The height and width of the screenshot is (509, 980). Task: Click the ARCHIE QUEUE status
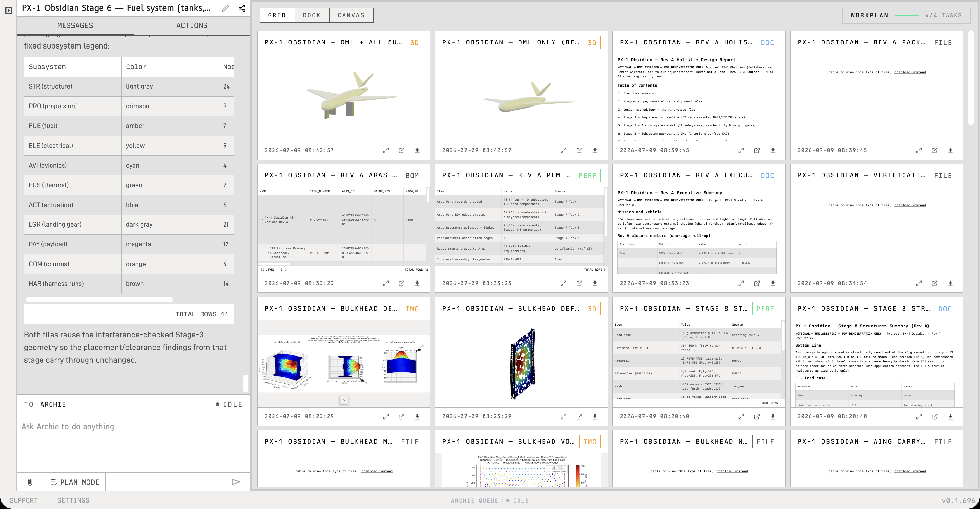490,500
